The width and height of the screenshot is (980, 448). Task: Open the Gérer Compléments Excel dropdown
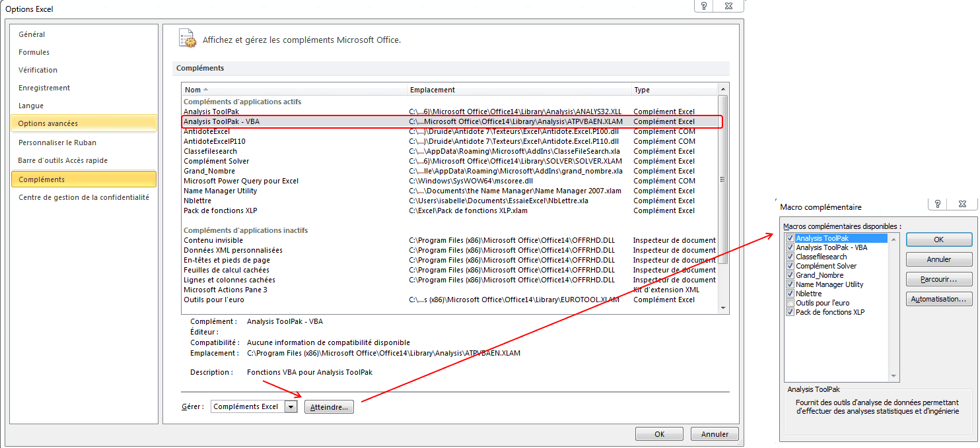point(291,406)
